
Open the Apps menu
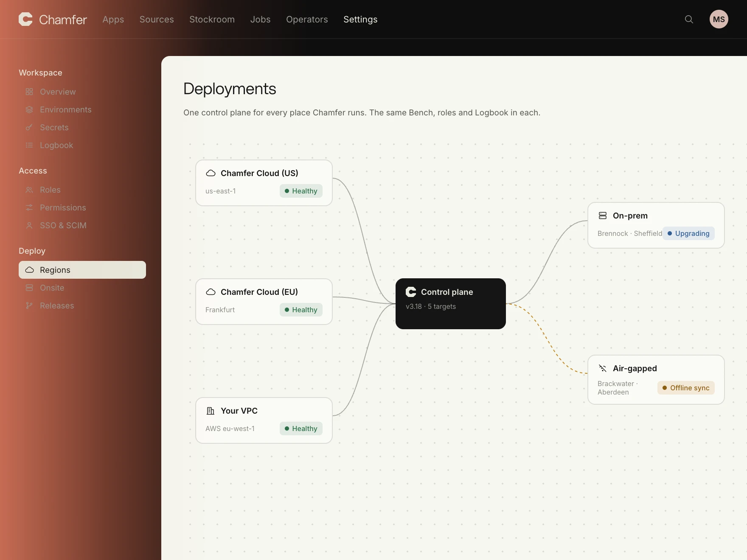(x=113, y=19)
